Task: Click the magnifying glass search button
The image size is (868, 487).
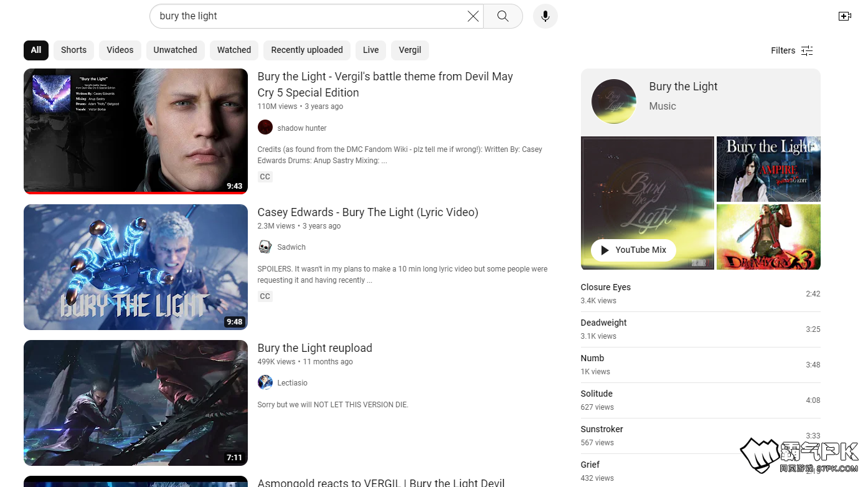Action: point(503,16)
